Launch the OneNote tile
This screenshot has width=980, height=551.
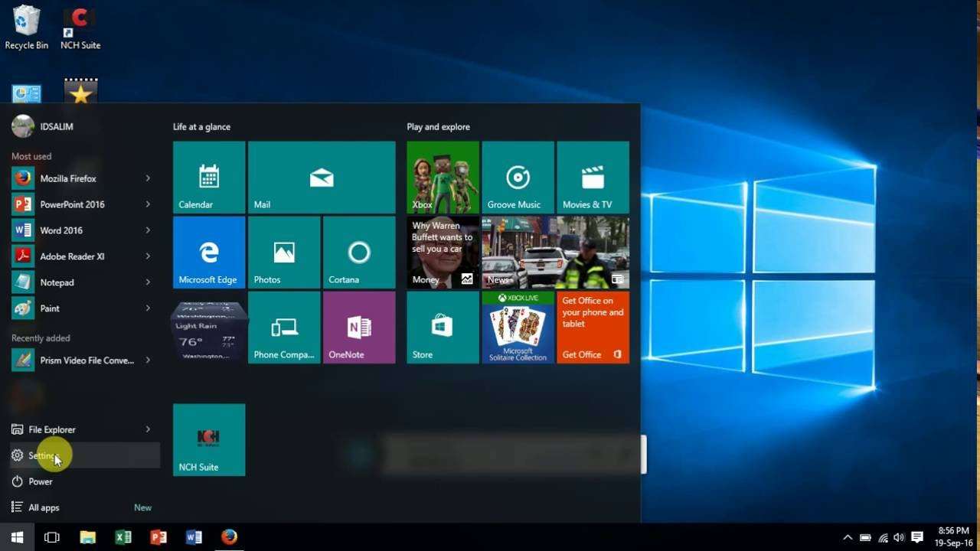click(359, 327)
